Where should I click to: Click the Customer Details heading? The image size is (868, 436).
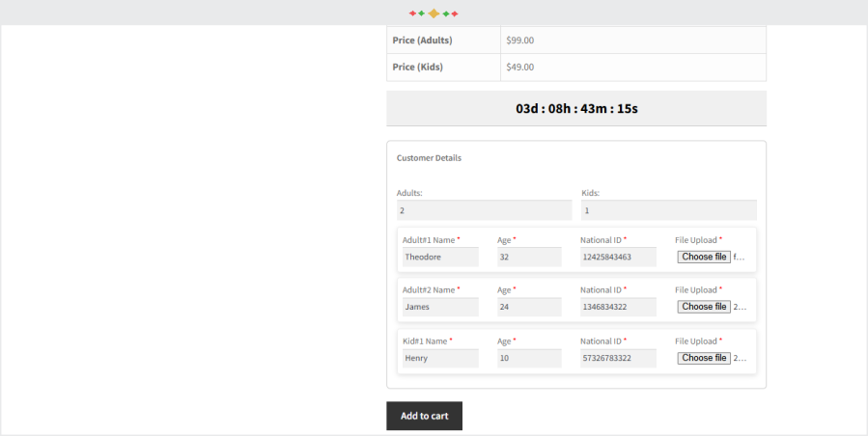tap(429, 157)
